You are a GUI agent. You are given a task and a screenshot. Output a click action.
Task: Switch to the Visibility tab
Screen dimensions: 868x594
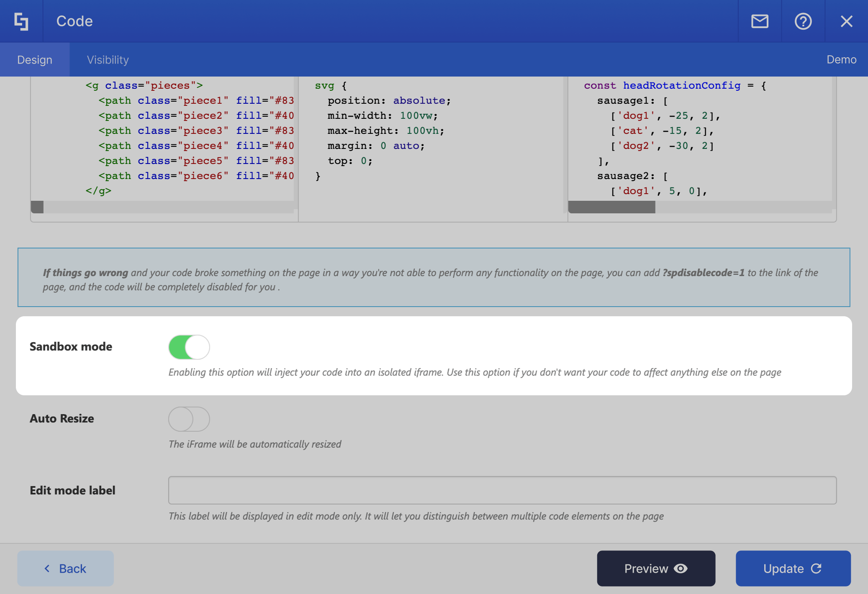tap(108, 60)
